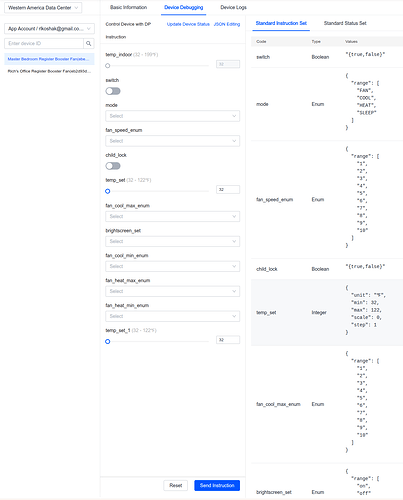Switch to the Device Logs tab

[233, 7]
